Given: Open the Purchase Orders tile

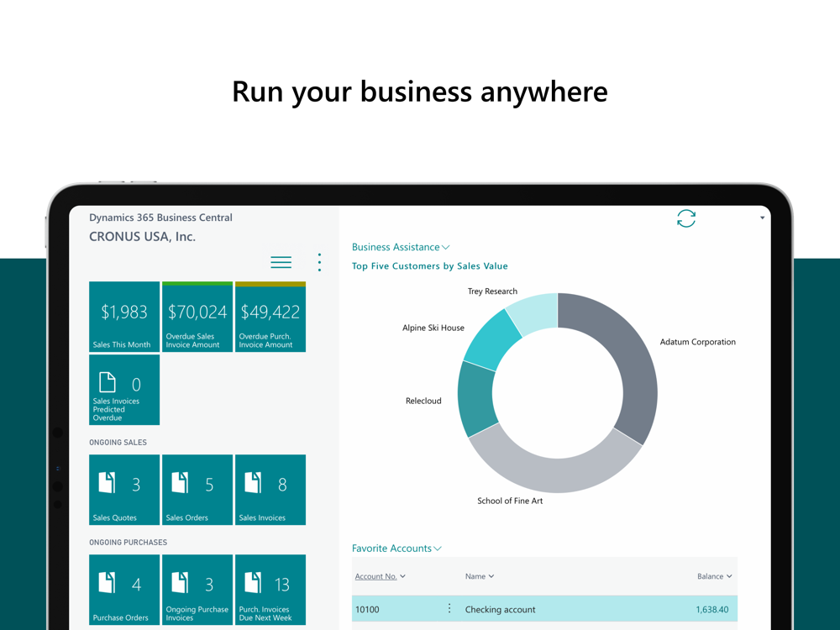Looking at the screenshot, I should point(124,590).
